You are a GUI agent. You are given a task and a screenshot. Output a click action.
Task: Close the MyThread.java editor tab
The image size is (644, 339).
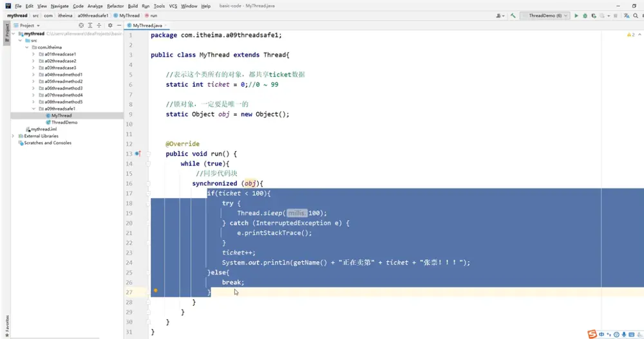(166, 26)
